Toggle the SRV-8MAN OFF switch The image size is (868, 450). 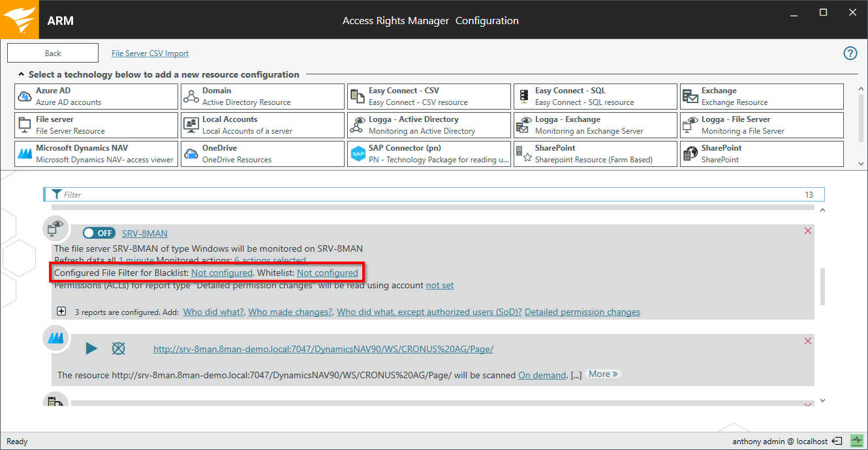[x=99, y=233]
